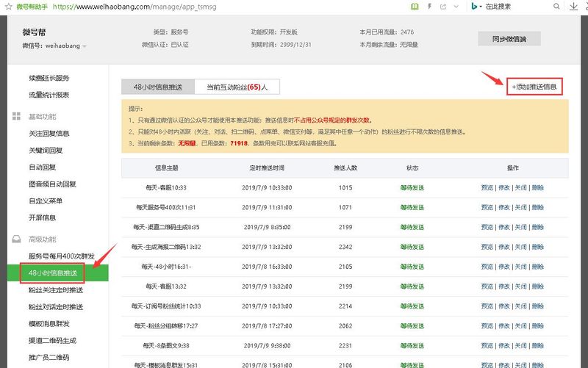Click 删除 link for 每天服务号400次11:31 row
Image resolution: width=588 pixels, height=368 pixels.
pyautogui.click(x=538, y=207)
